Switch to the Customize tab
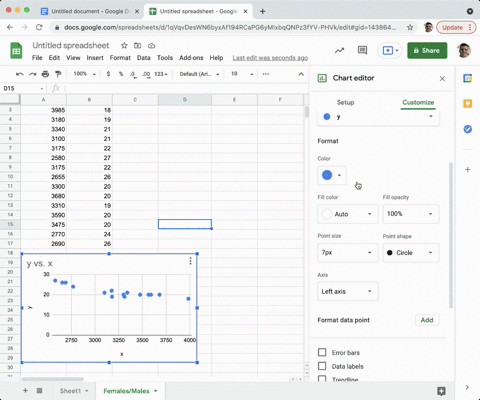Viewport: 480px width, 400px height. coord(418,102)
